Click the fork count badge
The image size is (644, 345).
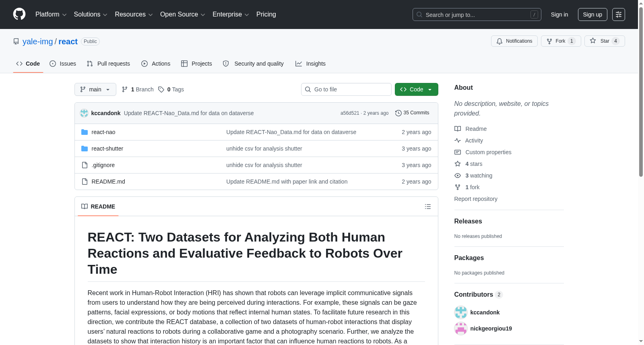(572, 41)
